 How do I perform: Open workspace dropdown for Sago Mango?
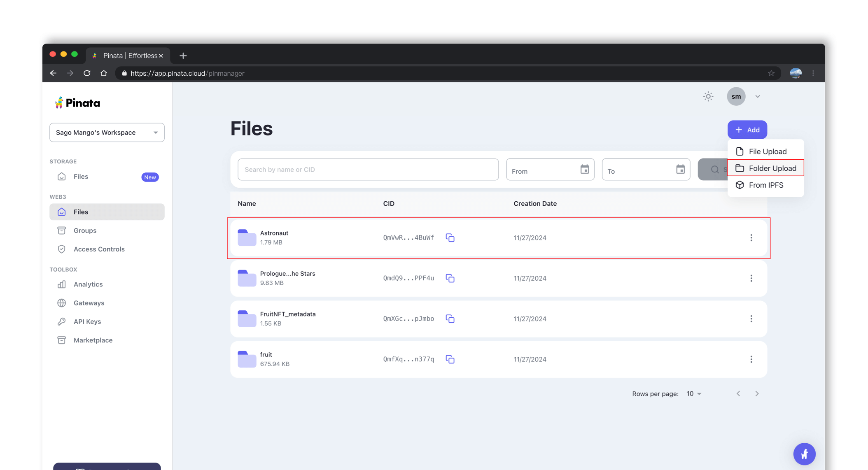click(106, 132)
